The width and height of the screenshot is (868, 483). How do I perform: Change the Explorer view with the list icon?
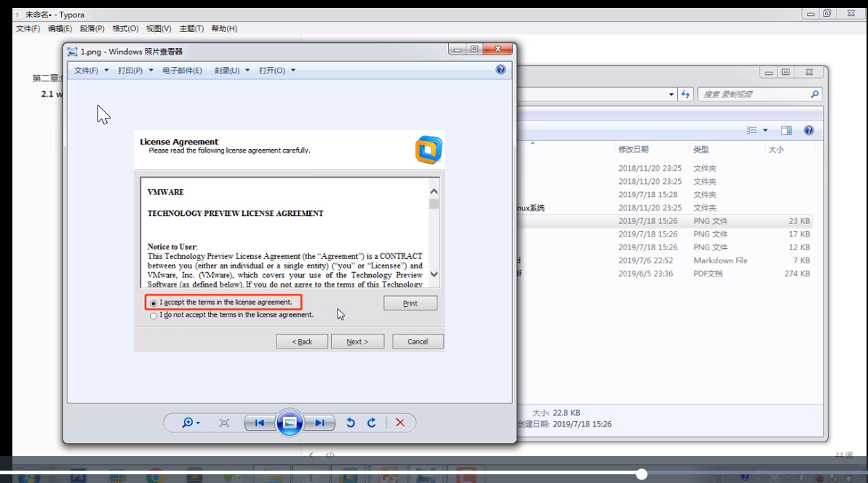752,130
